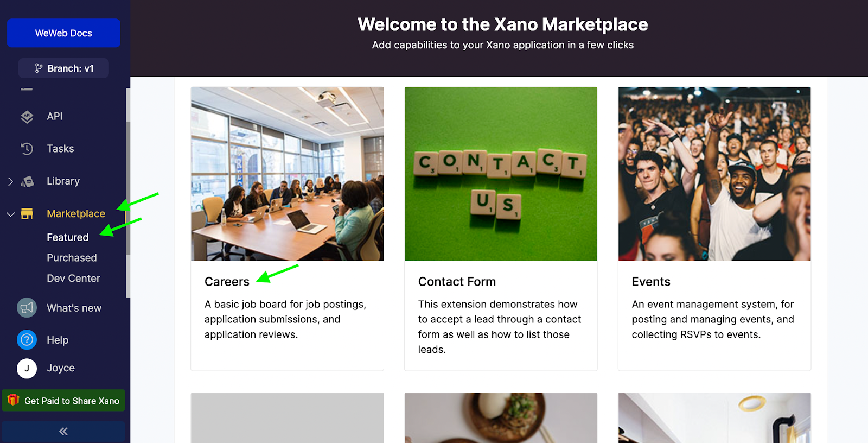Click the Library card-stack icon
Screen dimensions: 868x443
click(27, 181)
